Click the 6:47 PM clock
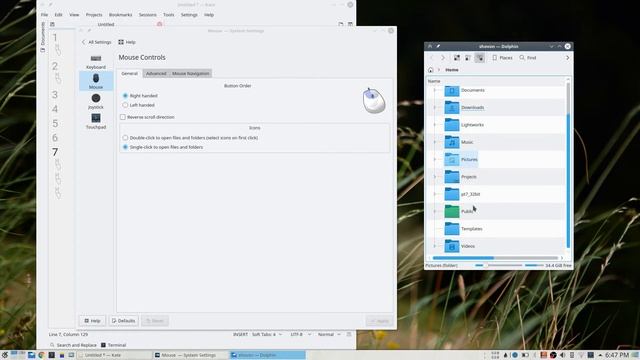This screenshot has width=640, height=360. (616, 355)
